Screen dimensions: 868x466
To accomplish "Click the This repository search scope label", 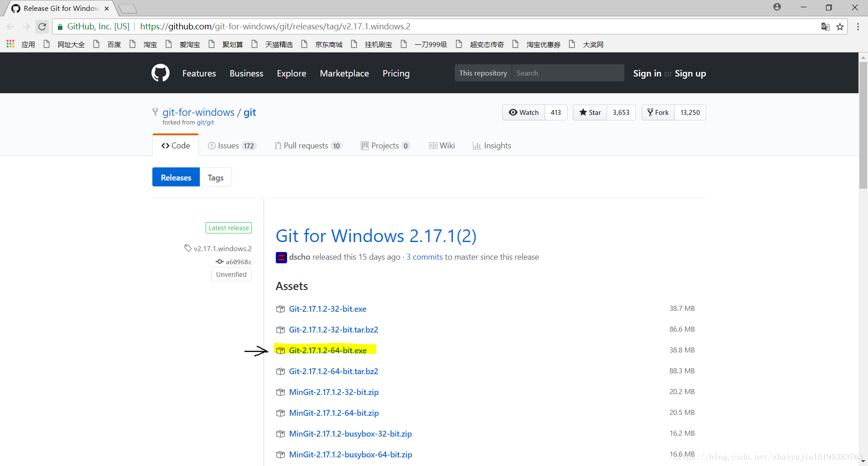I will 483,73.
